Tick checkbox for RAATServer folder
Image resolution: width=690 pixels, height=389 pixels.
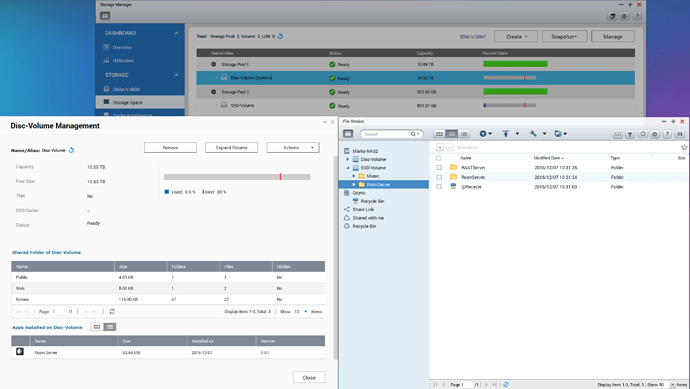coord(439,168)
